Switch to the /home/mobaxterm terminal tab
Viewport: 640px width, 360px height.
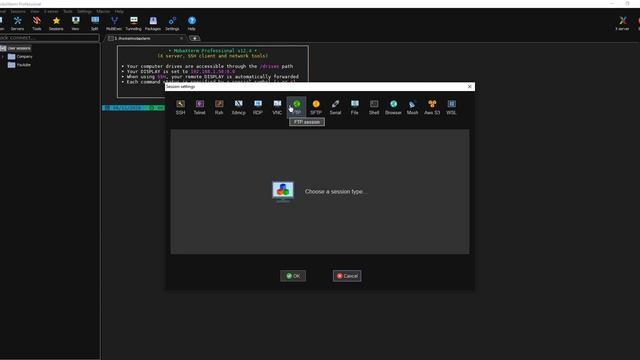pos(145,38)
